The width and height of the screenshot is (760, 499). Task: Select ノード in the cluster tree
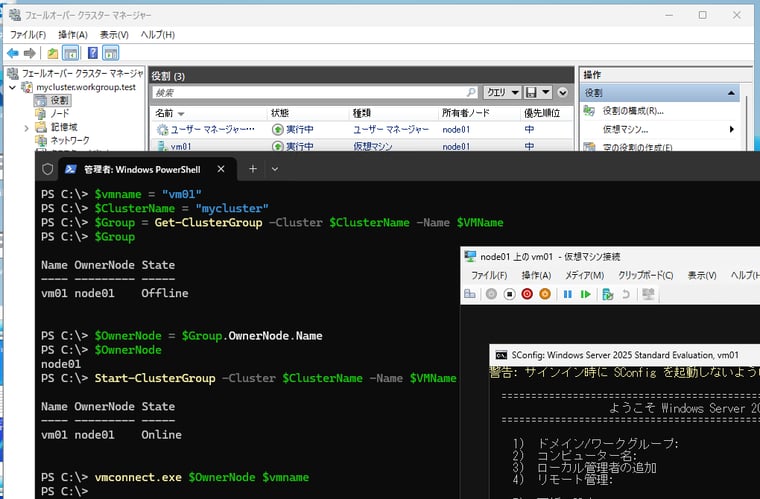[x=60, y=113]
